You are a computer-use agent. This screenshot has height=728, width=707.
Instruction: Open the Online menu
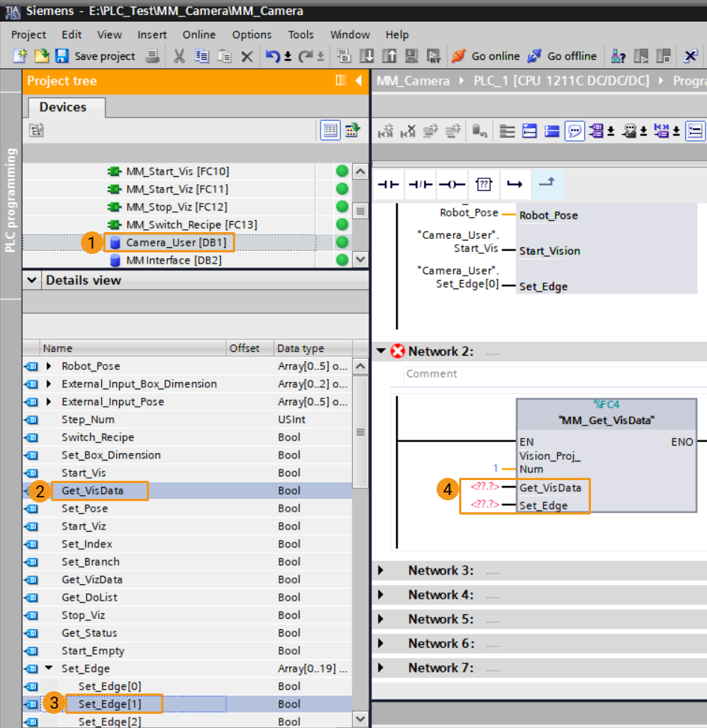198,34
